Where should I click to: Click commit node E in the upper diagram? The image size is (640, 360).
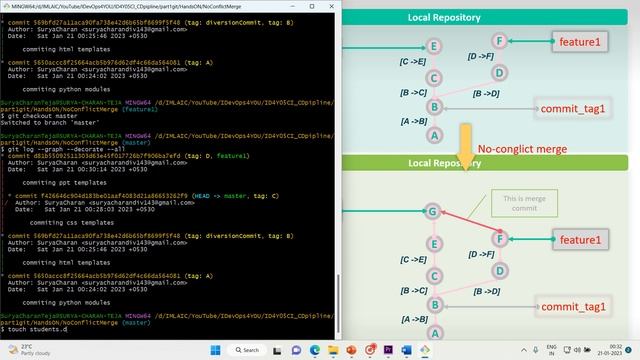[434, 46]
